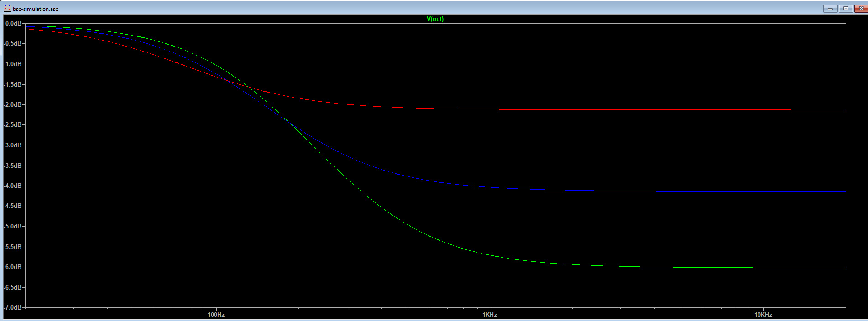
Task: Restore down the plot window
Action: [x=846, y=9]
